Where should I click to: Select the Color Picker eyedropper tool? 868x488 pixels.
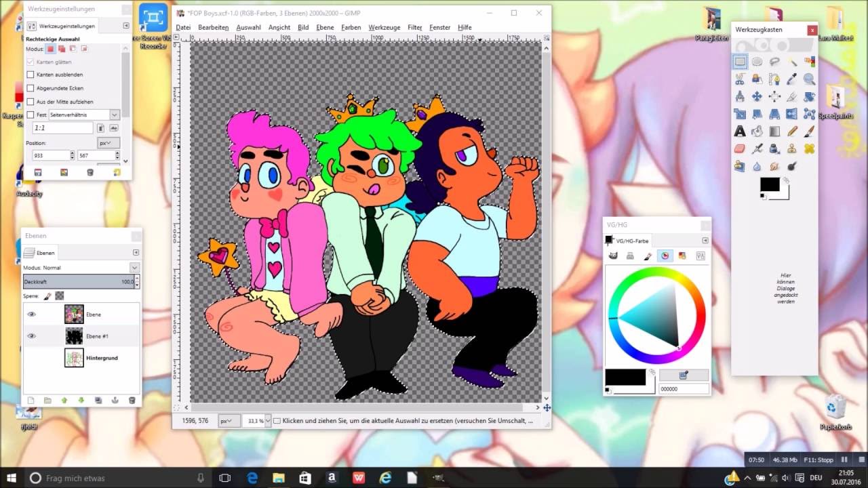791,79
